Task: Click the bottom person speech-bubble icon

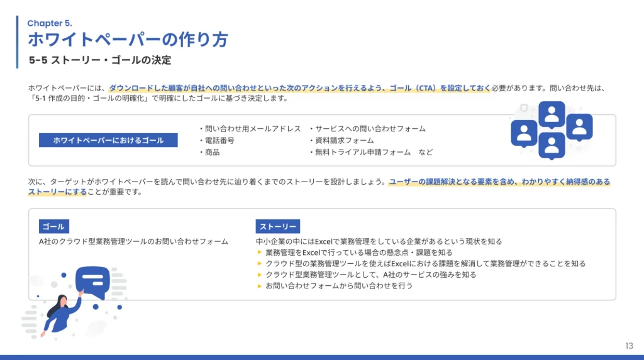Action: pyautogui.click(x=552, y=145)
